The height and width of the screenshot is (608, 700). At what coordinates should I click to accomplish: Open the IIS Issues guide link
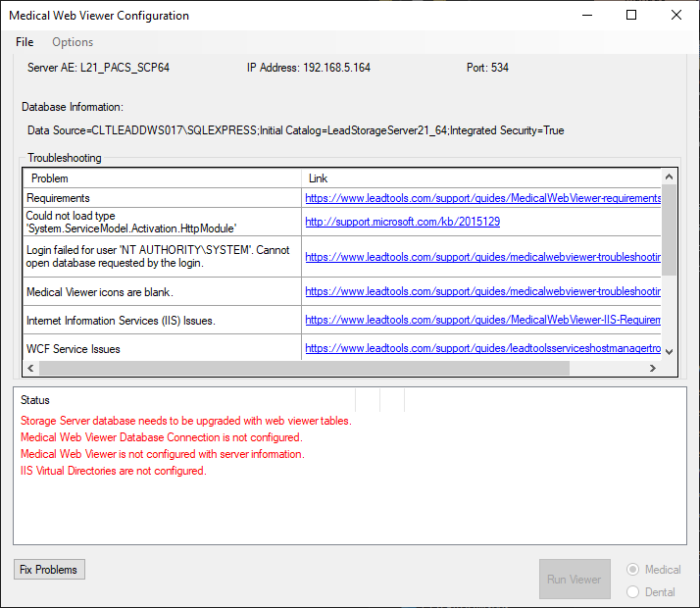coord(482,320)
